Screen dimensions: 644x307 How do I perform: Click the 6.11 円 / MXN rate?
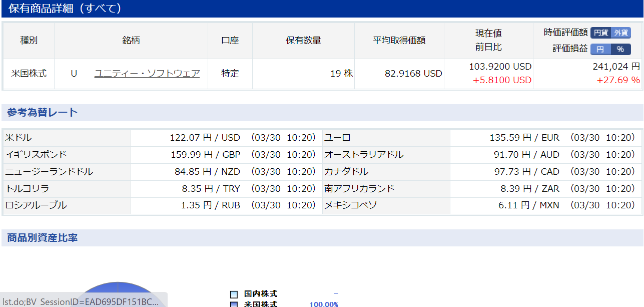click(x=529, y=206)
